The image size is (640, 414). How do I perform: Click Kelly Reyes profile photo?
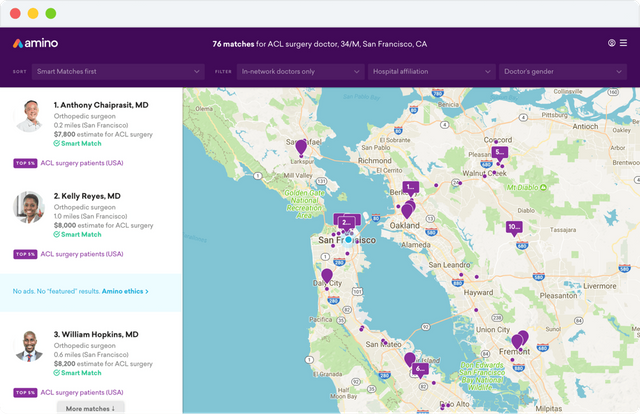click(x=28, y=207)
